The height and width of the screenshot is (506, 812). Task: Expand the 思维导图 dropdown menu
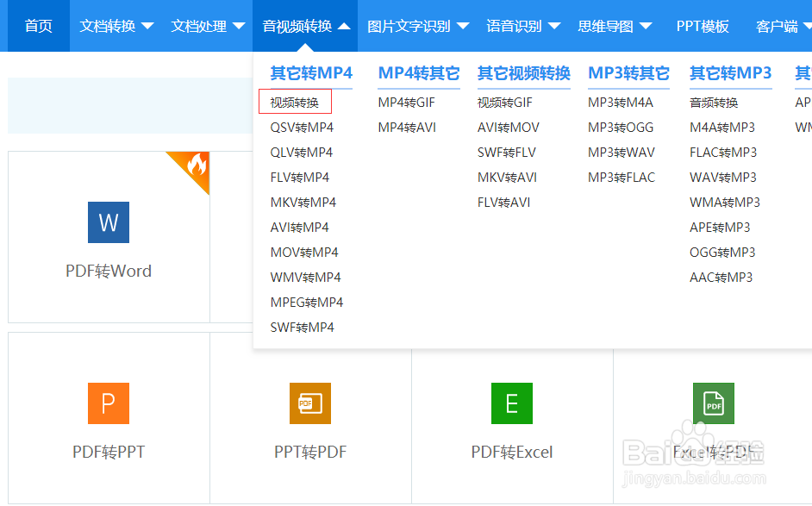(615, 26)
